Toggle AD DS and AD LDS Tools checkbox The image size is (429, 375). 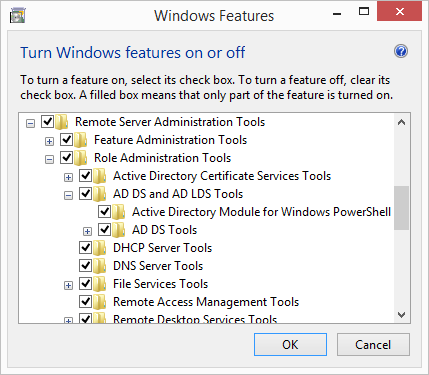click(85, 193)
